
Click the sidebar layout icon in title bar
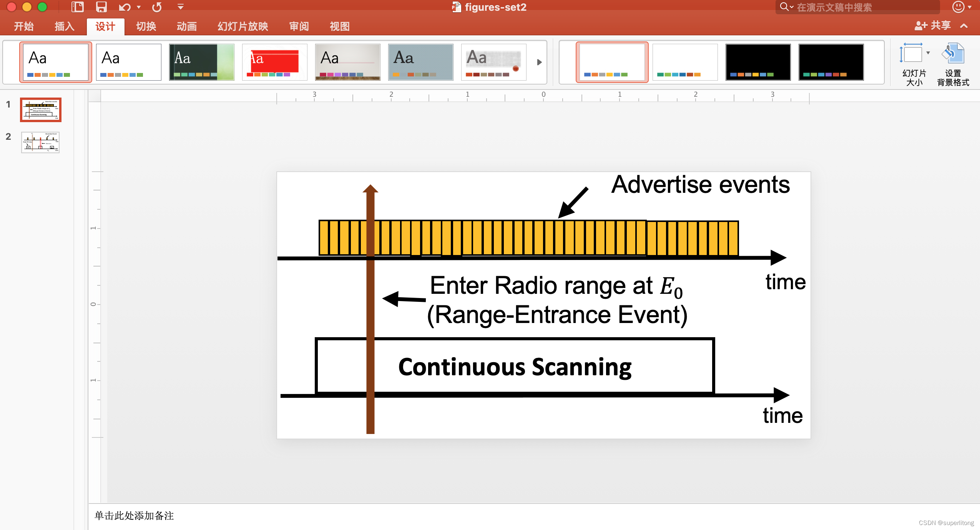[x=78, y=7]
